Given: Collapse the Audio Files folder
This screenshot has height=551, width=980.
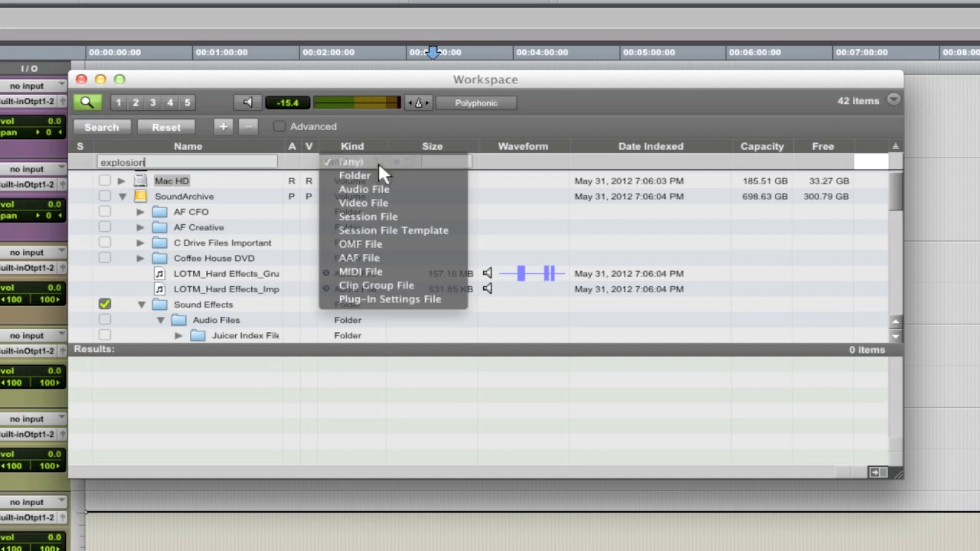Looking at the screenshot, I should [x=160, y=320].
